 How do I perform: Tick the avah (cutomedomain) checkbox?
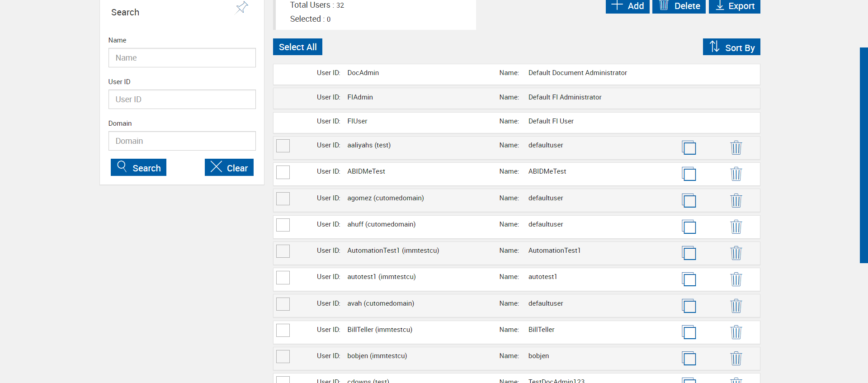click(x=283, y=304)
